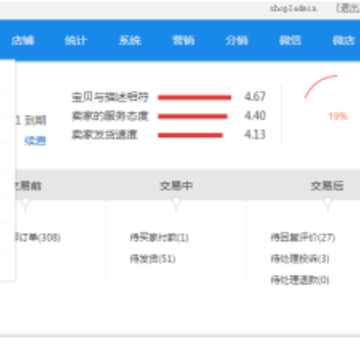Image resolution: width=360 pixels, height=360 pixels.
Task: Click the 19% circular progress indicator
Action: 338,116
